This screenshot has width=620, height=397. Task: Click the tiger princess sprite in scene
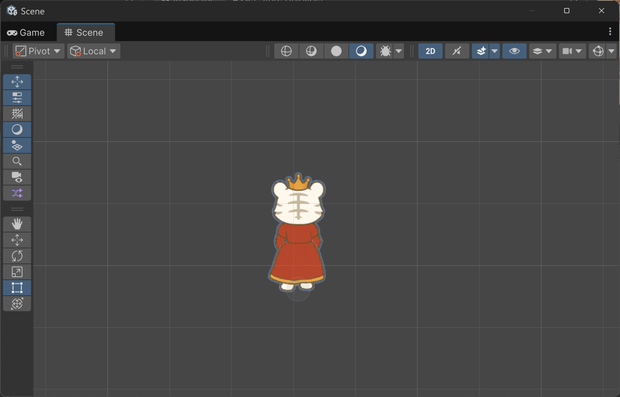tap(297, 232)
